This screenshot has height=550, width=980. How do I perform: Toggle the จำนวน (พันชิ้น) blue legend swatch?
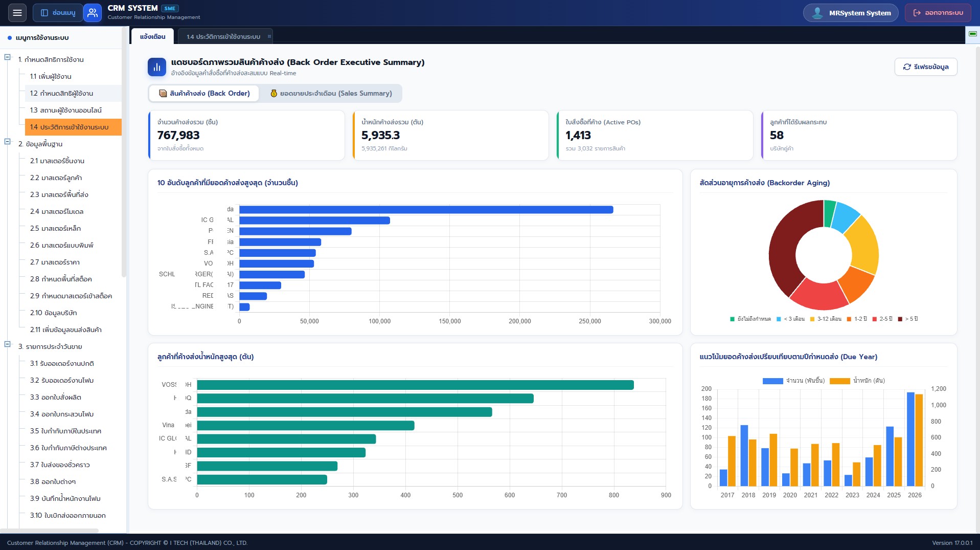tap(772, 381)
